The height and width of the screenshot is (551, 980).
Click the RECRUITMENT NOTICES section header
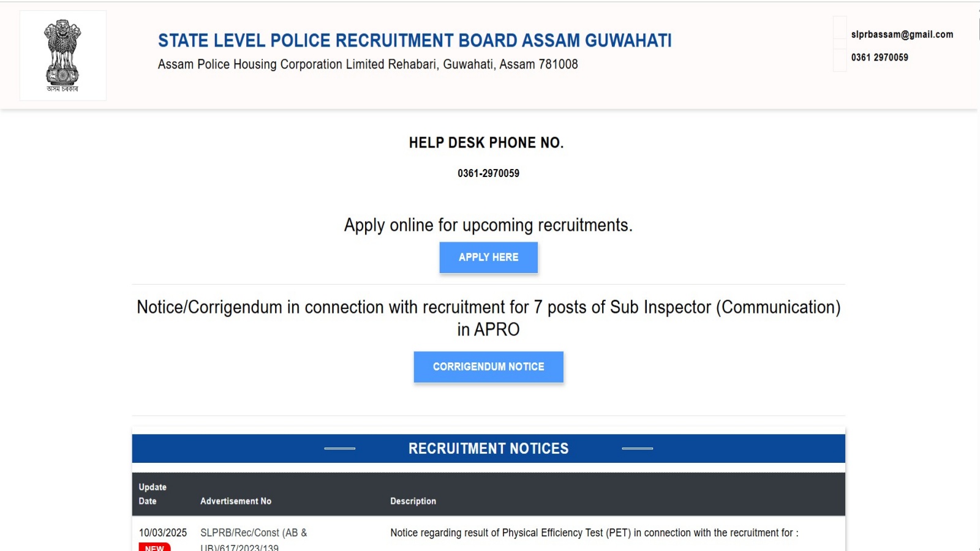(488, 449)
